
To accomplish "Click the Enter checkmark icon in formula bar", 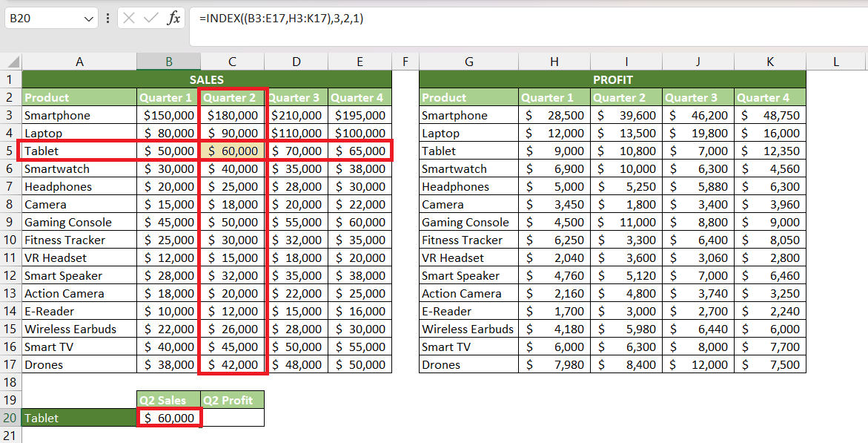I will [x=150, y=19].
